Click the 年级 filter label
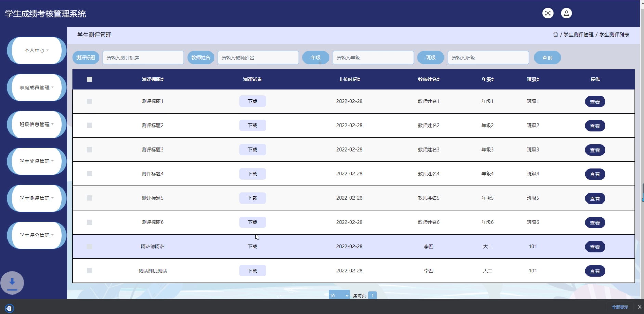The width and height of the screenshot is (644, 314). point(315,57)
